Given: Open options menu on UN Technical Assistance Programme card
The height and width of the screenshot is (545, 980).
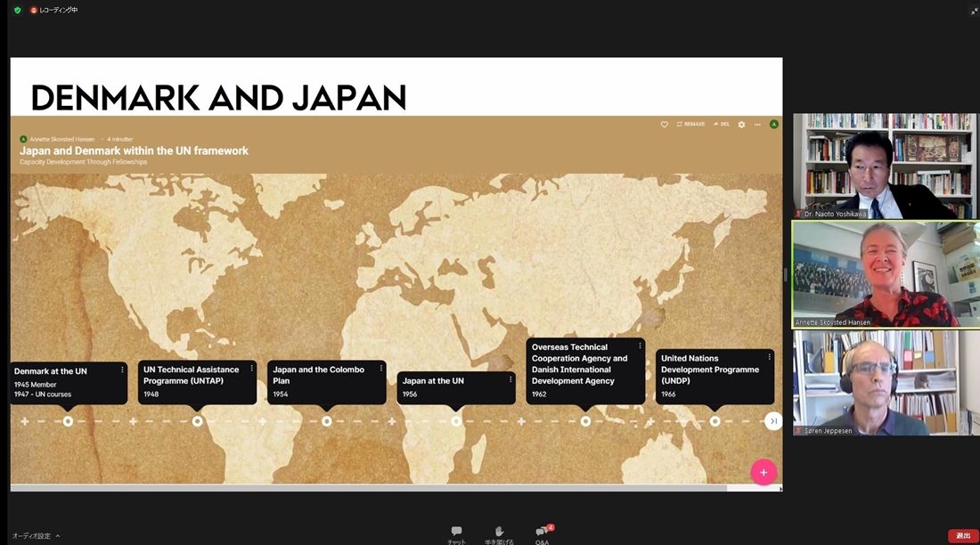Looking at the screenshot, I should tap(252, 368).
